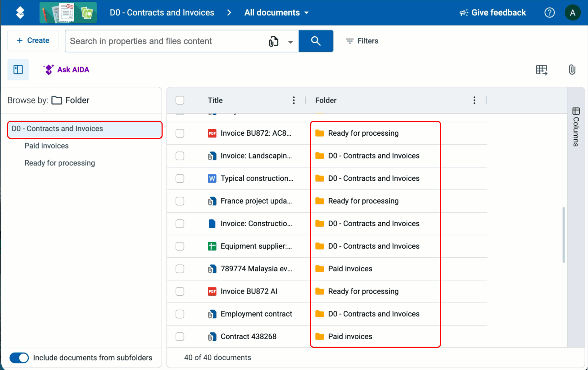Click the attachments paperclip icon
The height and width of the screenshot is (370, 588).
(572, 70)
